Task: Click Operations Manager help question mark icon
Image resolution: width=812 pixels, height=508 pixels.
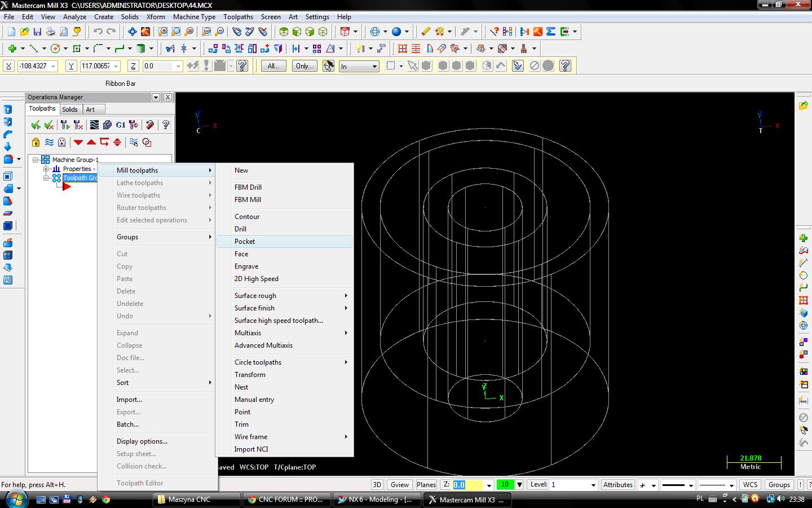Action: tap(166, 125)
